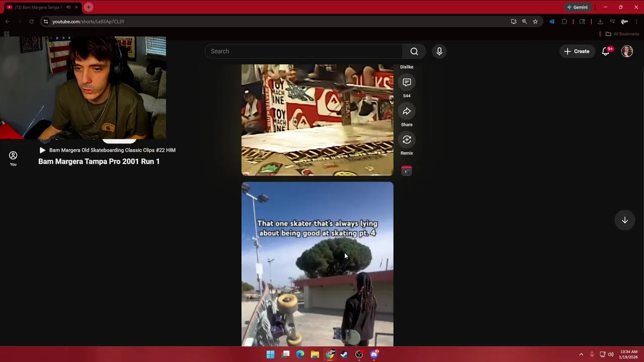Focus the YouTube Search field
644x362 pixels.
pyautogui.click(x=304, y=51)
